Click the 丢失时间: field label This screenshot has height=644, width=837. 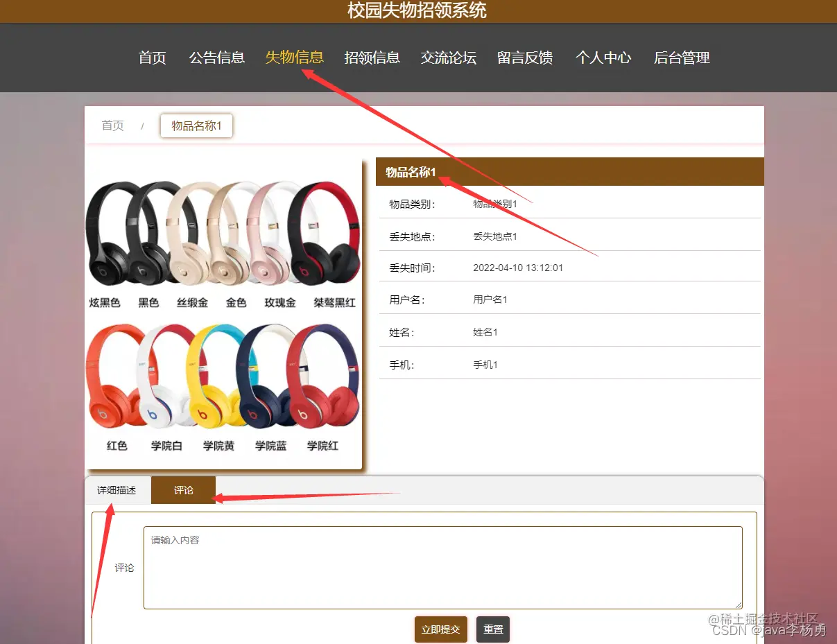coord(412,268)
